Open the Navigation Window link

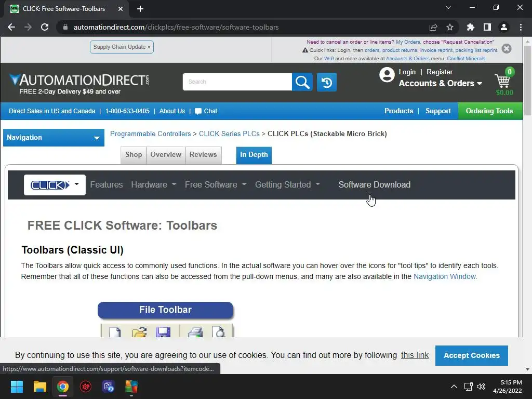pyautogui.click(x=445, y=276)
